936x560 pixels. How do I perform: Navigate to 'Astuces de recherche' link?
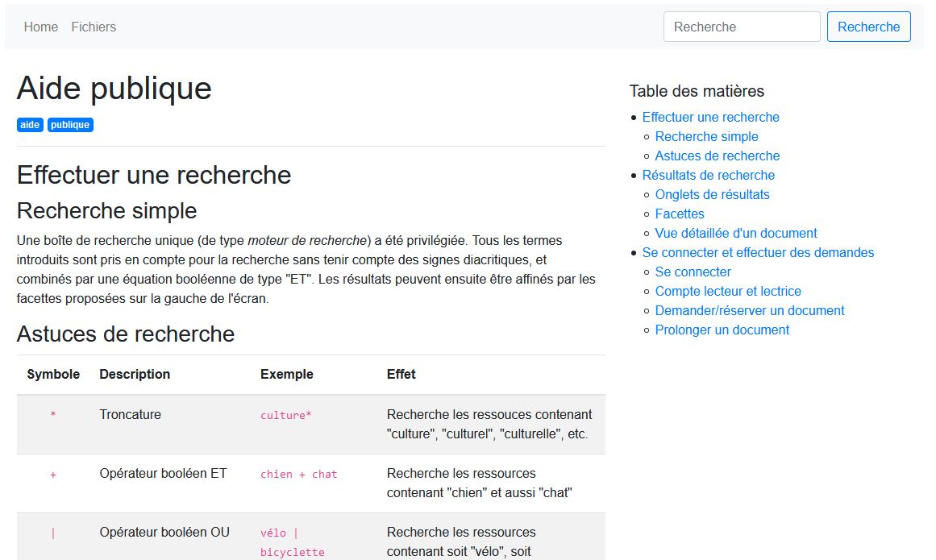coord(717,156)
